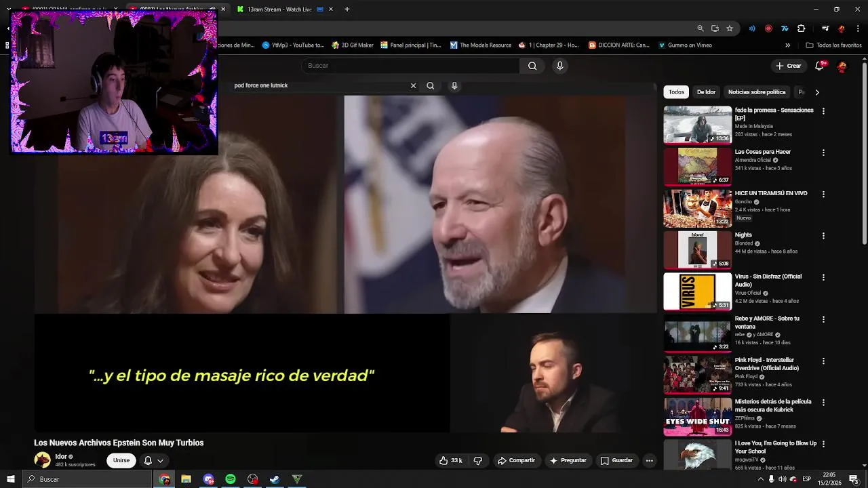Click Unirse to join Idor's channel
Image resolution: width=868 pixels, height=488 pixels.
[121, 460]
